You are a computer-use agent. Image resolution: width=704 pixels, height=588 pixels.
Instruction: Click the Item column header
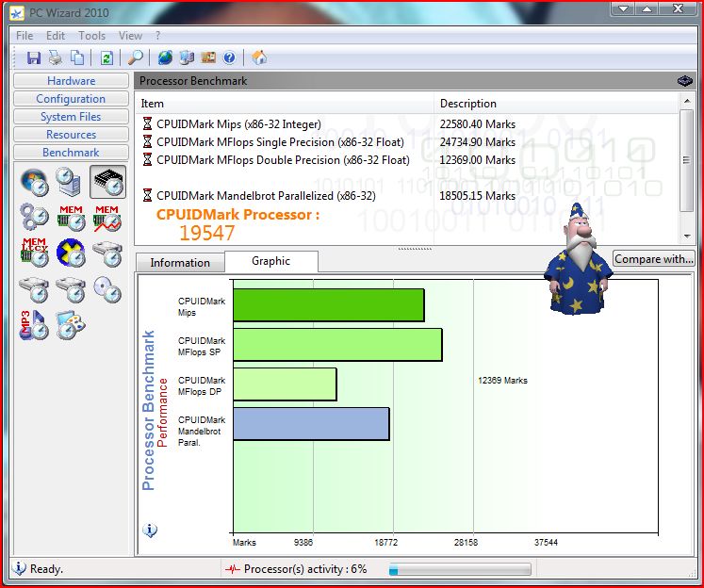click(x=285, y=104)
